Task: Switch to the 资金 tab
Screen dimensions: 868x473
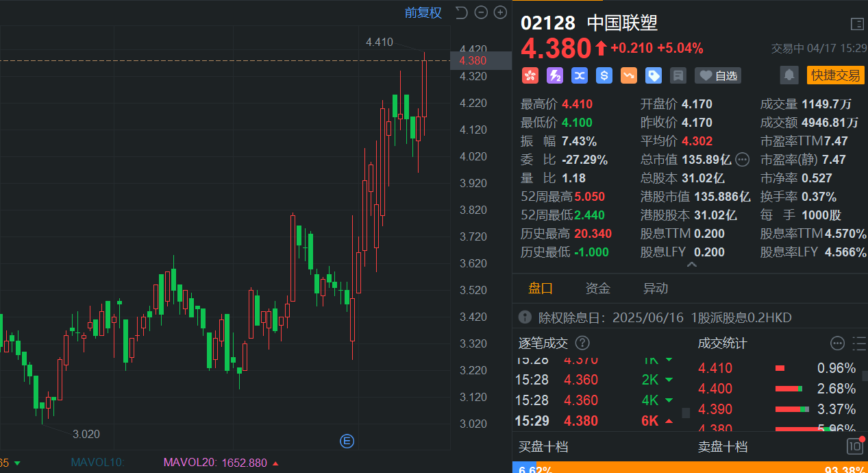Action: coord(598,289)
